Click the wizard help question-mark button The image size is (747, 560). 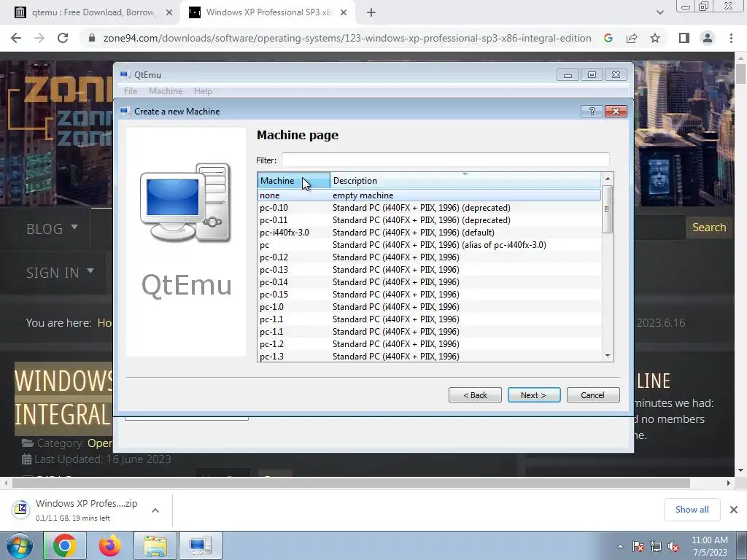[x=592, y=111]
